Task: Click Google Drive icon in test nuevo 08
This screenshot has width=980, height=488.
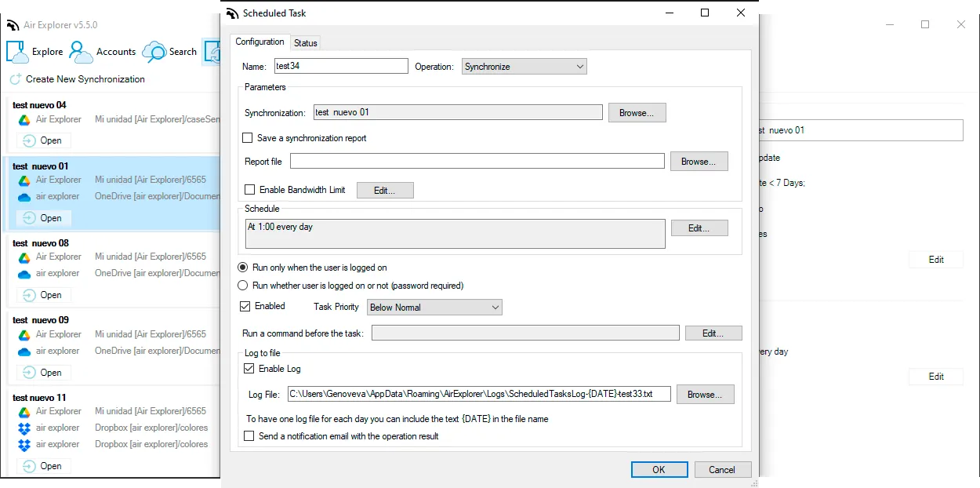Action: point(24,257)
